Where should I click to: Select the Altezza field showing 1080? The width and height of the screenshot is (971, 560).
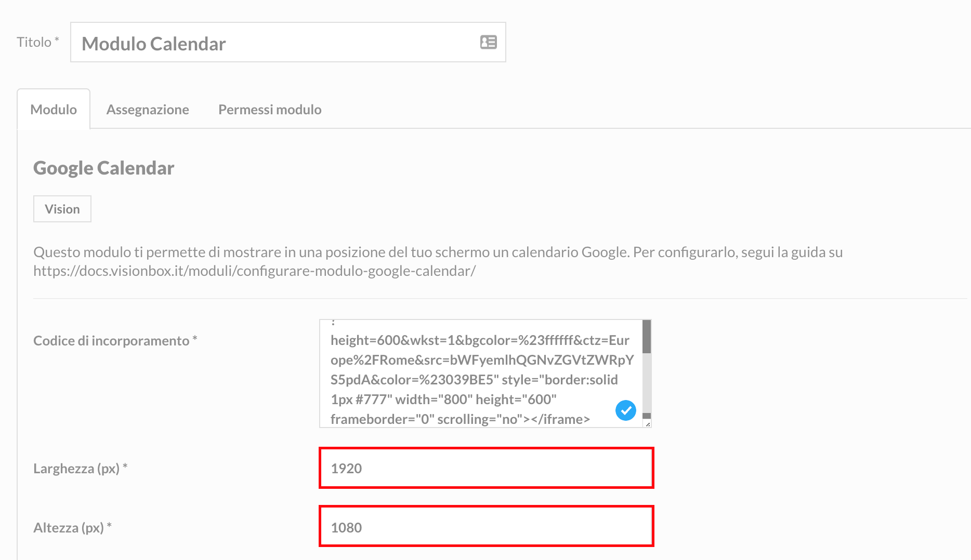(486, 527)
